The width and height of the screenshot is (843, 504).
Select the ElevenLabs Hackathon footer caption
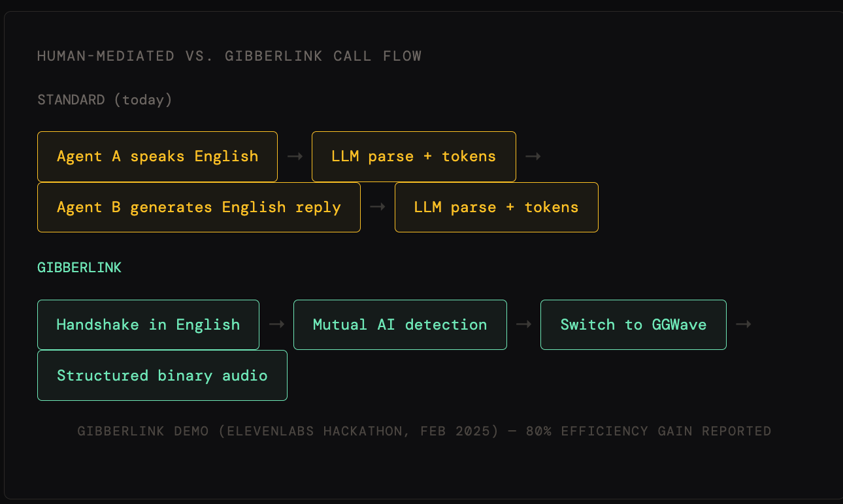click(x=424, y=432)
